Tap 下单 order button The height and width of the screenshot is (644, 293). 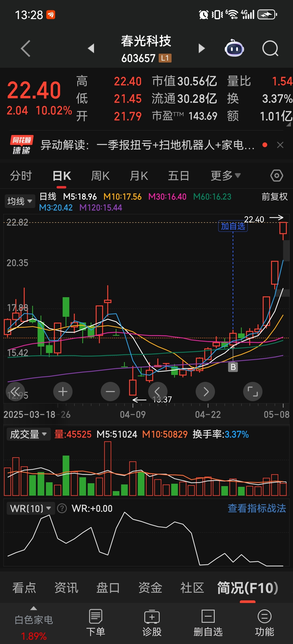pos(95,623)
